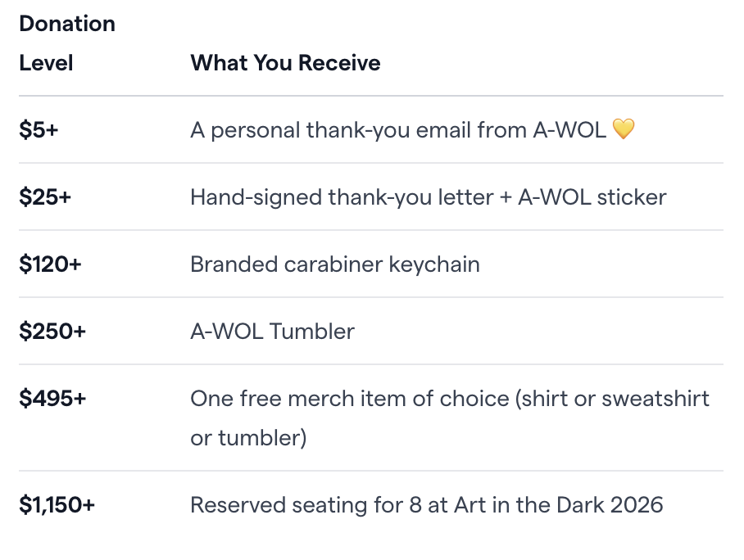Select the $25+ donation level
The image size is (744, 560).
click(45, 197)
